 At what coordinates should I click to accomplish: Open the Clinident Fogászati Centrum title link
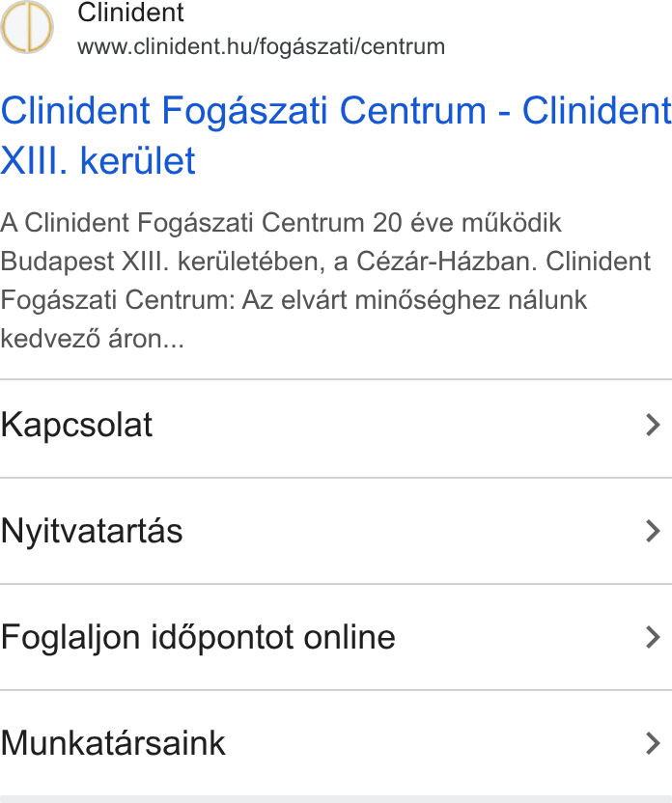point(335,135)
